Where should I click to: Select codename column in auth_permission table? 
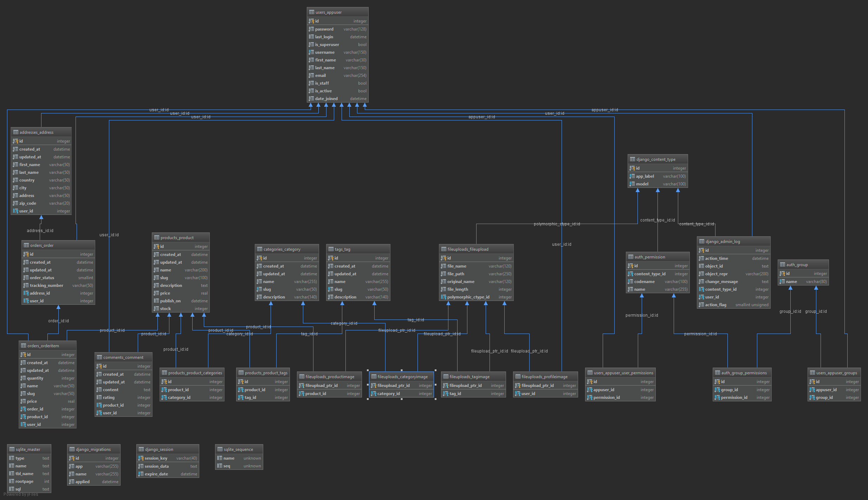tap(644, 282)
